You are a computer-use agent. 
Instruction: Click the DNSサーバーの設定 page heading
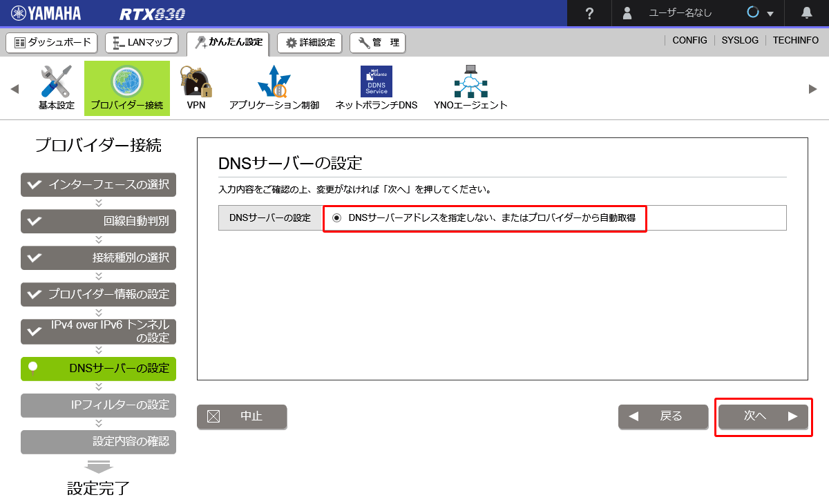290,164
